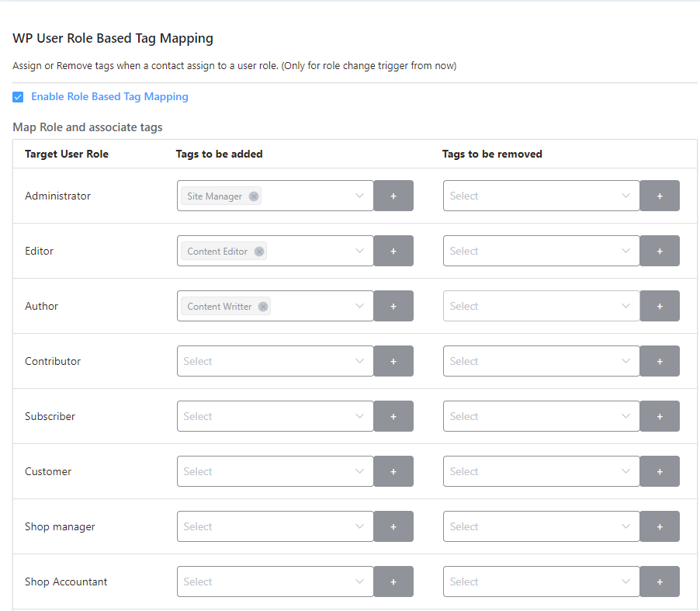Click plus button for Customer tags to remove
This screenshot has height=611, width=700.
[660, 472]
